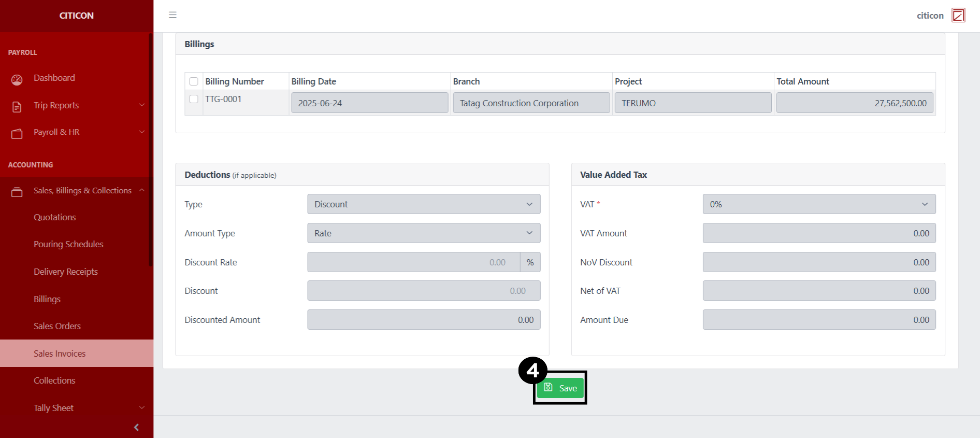Click the Payroll & HR folder icon

point(17,134)
